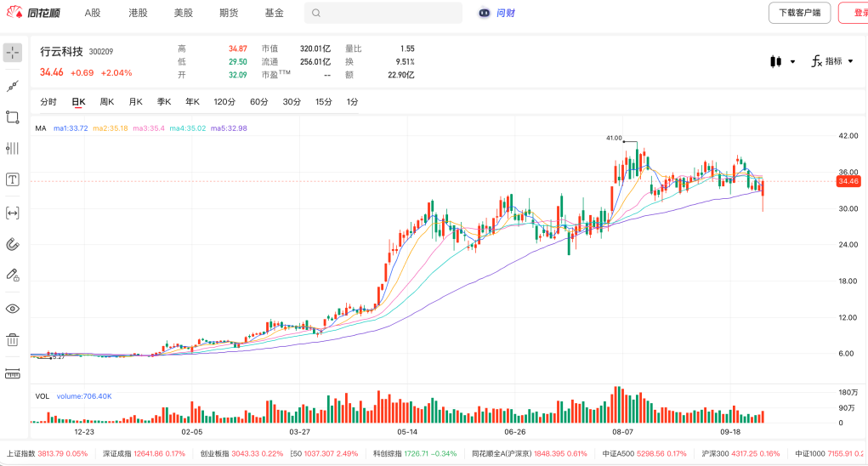
Task: Click the volume:706.40K value
Action: (x=84, y=396)
